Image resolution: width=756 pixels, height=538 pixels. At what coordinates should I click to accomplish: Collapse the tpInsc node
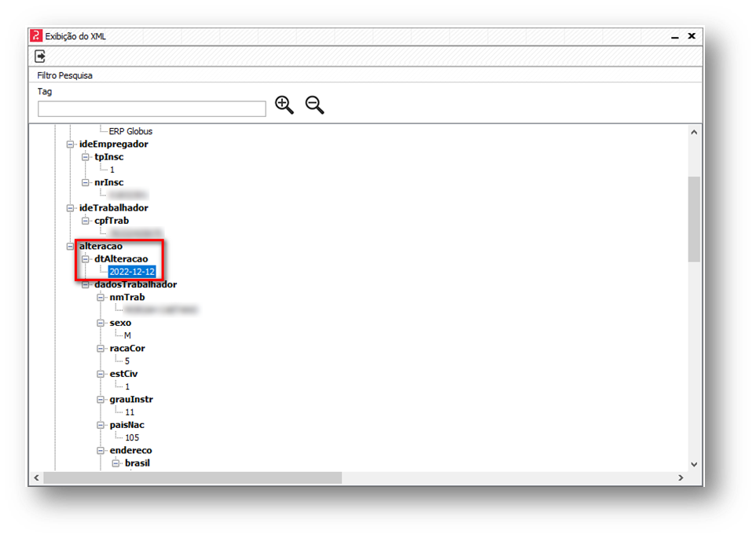86,157
